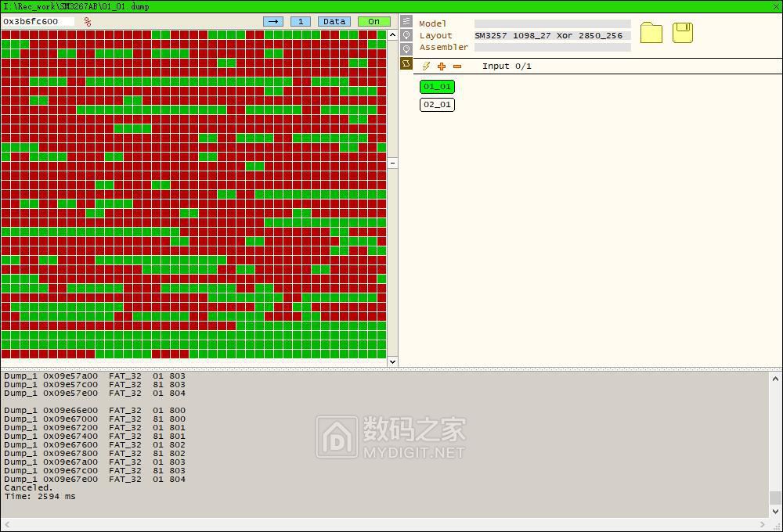The image size is (783, 532).
Task: Click the Model label
Action: pos(432,23)
